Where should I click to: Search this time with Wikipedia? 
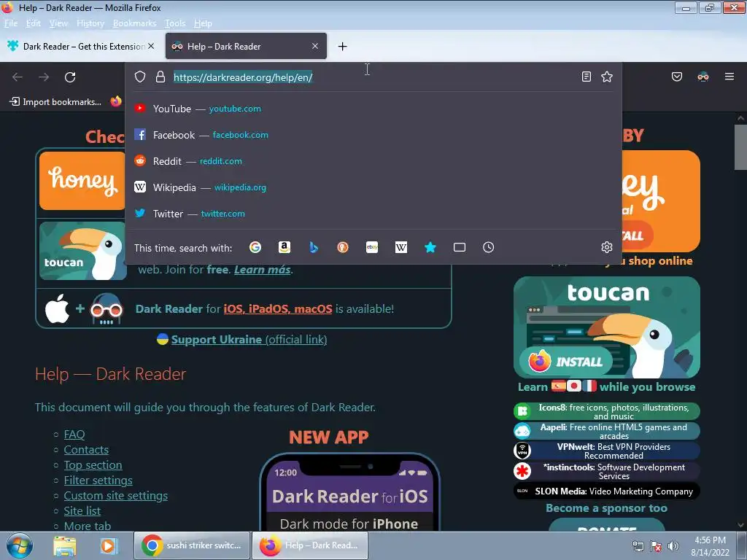[x=401, y=247]
